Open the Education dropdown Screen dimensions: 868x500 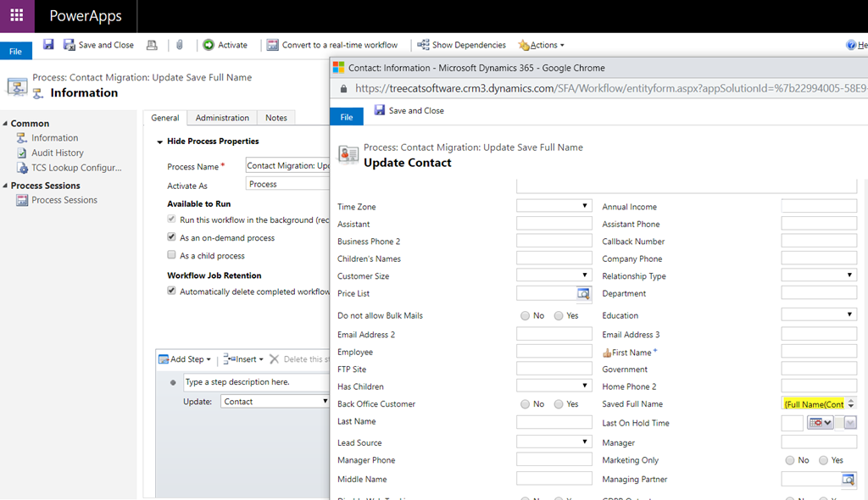point(820,315)
